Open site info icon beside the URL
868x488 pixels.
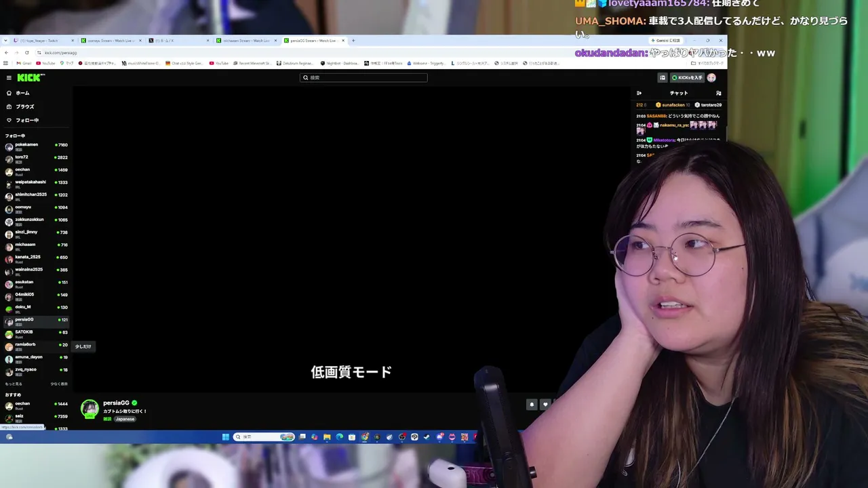click(39, 52)
